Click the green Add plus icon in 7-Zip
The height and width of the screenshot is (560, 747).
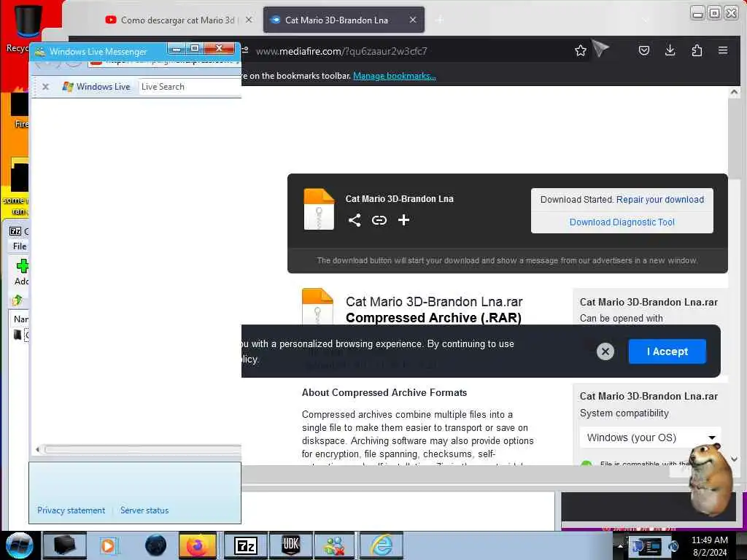coord(22,265)
